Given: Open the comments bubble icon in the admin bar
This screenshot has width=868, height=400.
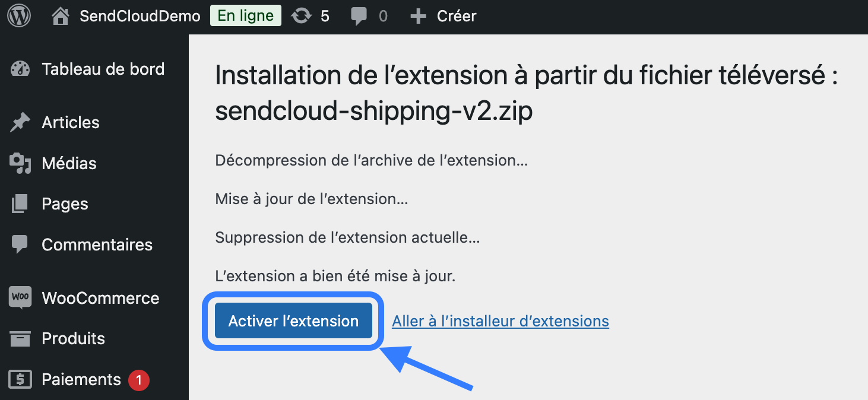Looking at the screenshot, I should click(x=359, y=17).
